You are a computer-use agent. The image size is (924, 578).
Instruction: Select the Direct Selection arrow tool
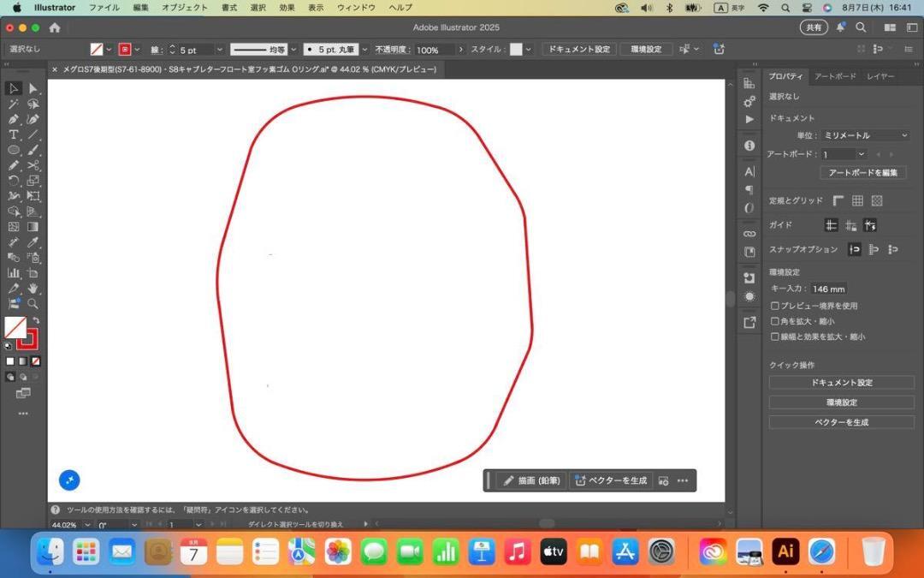pos(33,88)
